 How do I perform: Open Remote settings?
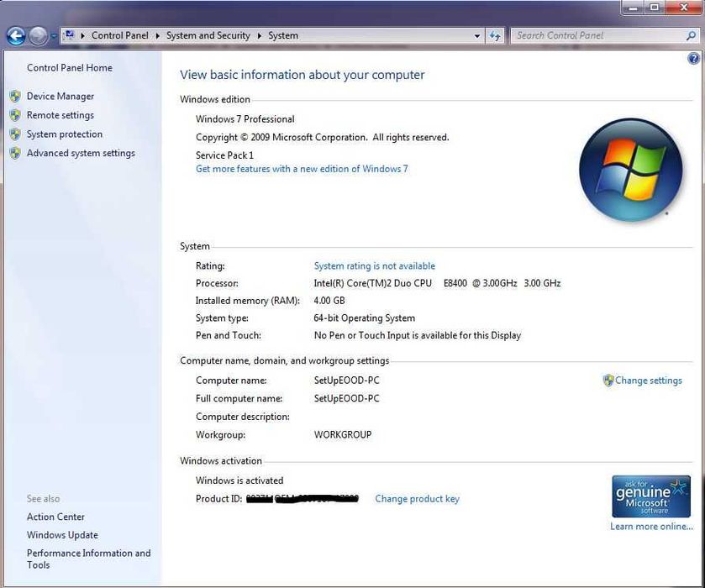click(61, 115)
